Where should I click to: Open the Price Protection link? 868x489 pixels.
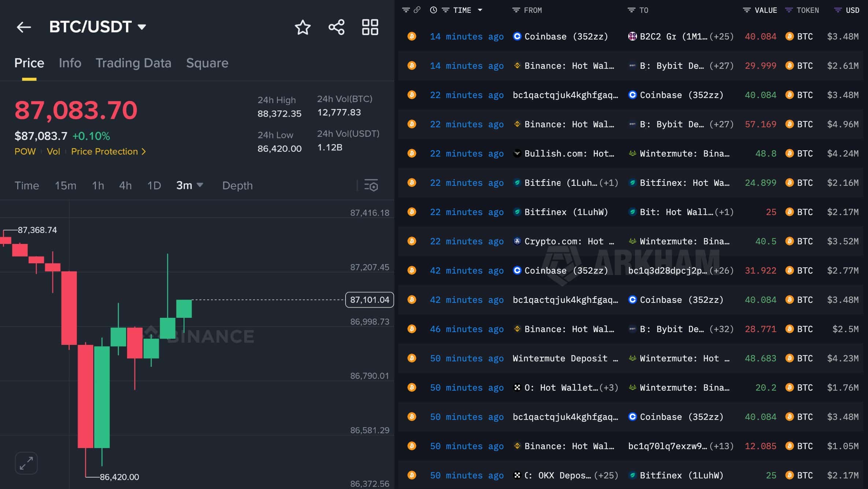tap(108, 151)
